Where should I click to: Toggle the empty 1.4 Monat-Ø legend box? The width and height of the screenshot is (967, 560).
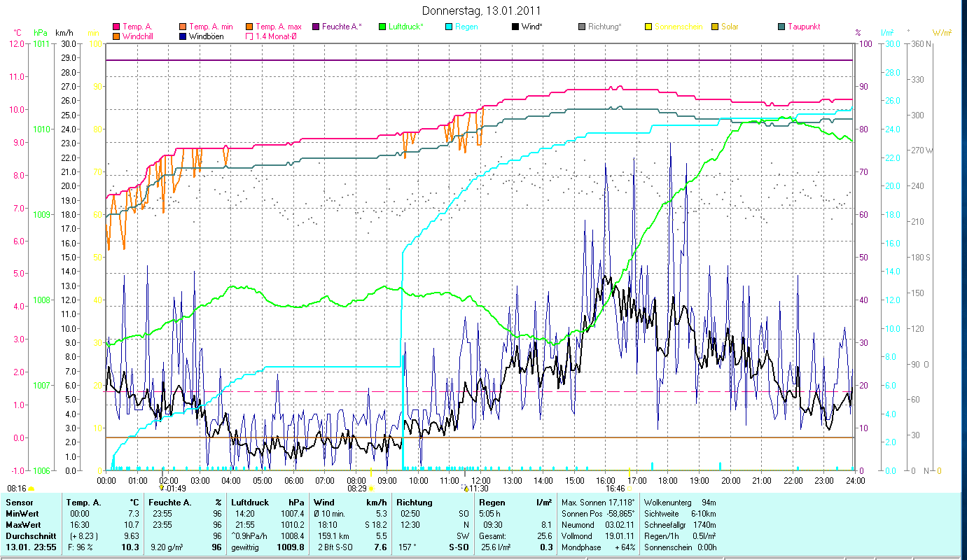249,36
